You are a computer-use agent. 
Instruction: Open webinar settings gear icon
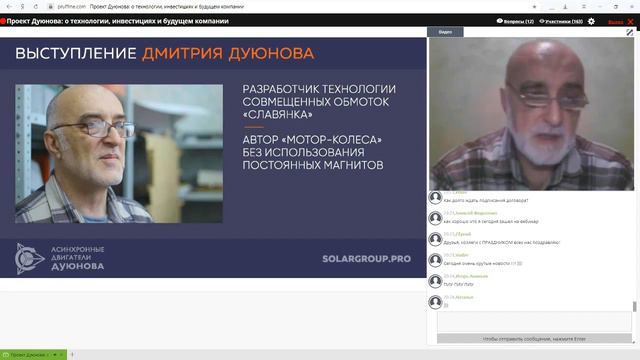pos(591,21)
